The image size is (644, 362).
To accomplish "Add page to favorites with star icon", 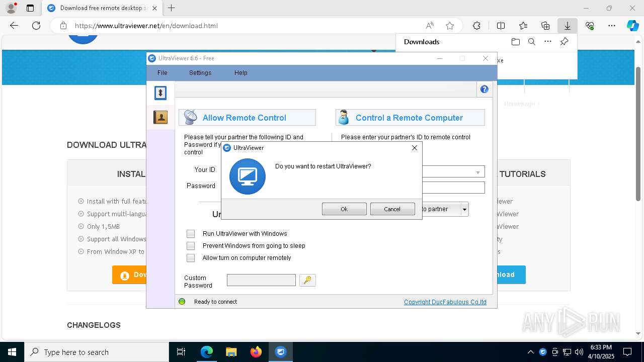I will pos(450,26).
